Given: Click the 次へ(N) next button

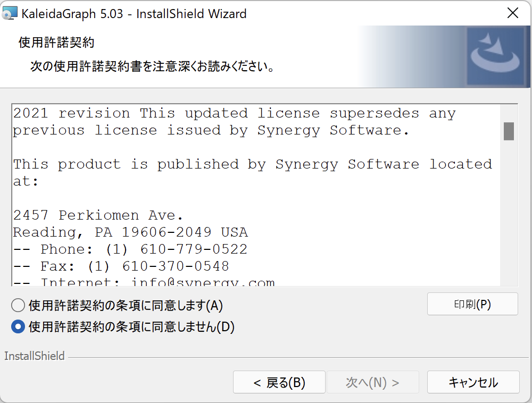Looking at the screenshot, I should (x=372, y=382).
